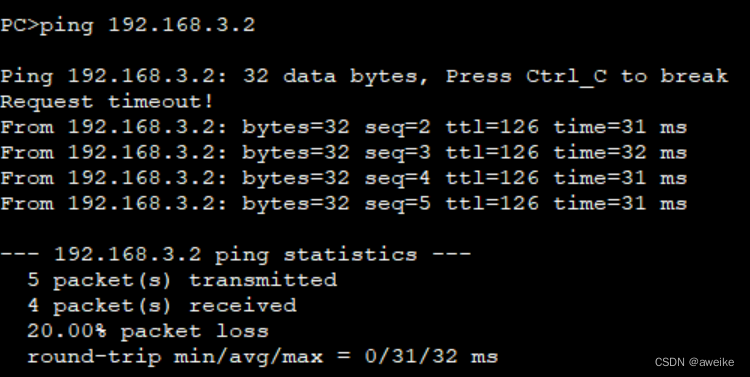Click the ttl=126 value in seq=2 line
This screenshot has height=377, width=750.
pos(492,127)
